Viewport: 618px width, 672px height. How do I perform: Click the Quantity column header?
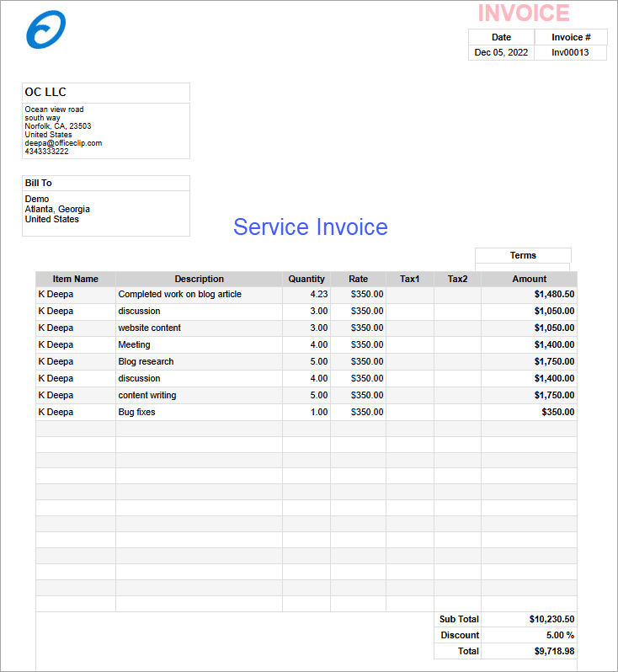tap(306, 279)
